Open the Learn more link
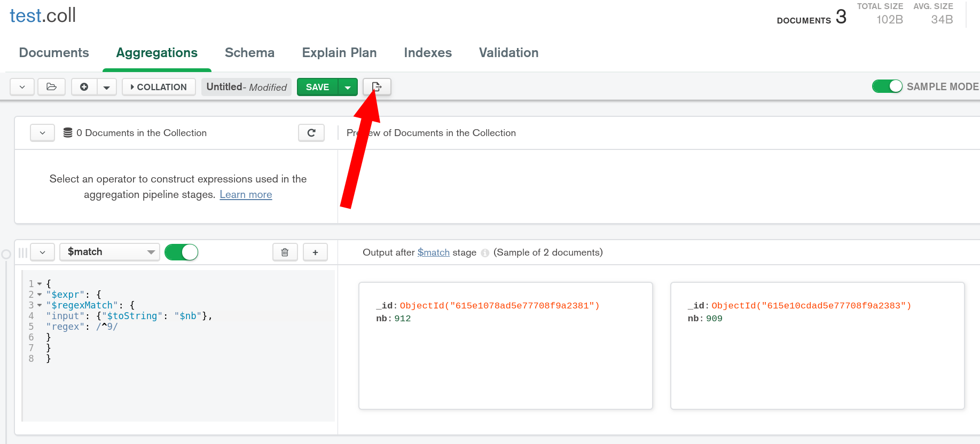The image size is (980, 444). point(246,195)
